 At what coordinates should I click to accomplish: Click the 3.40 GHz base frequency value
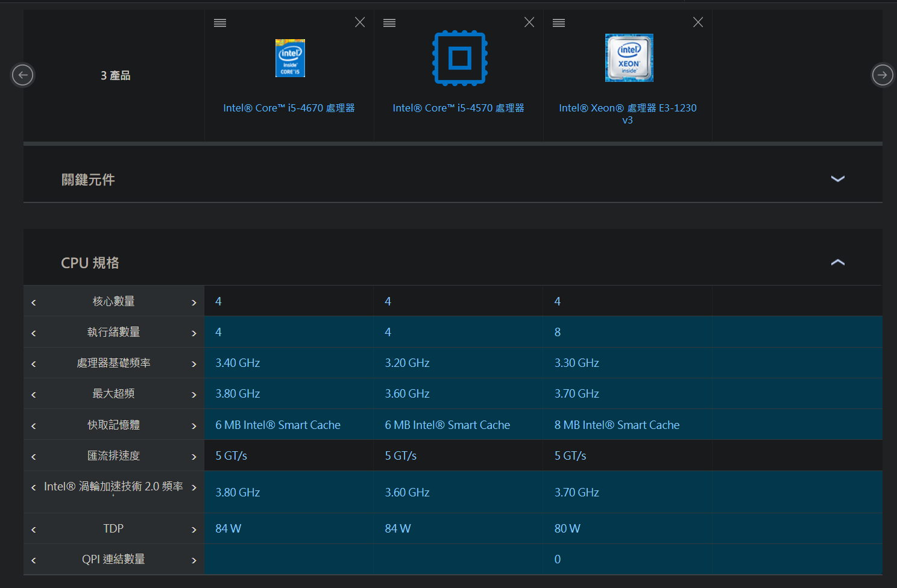coord(238,363)
